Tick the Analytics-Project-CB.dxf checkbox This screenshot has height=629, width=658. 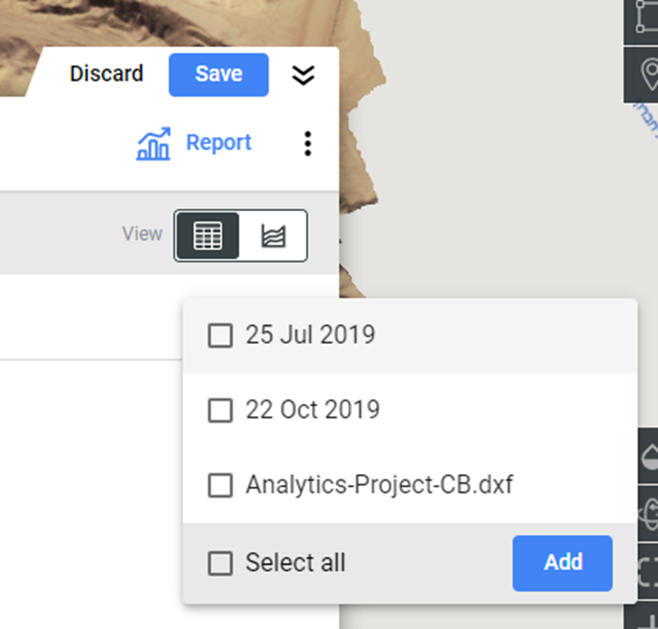(220, 485)
